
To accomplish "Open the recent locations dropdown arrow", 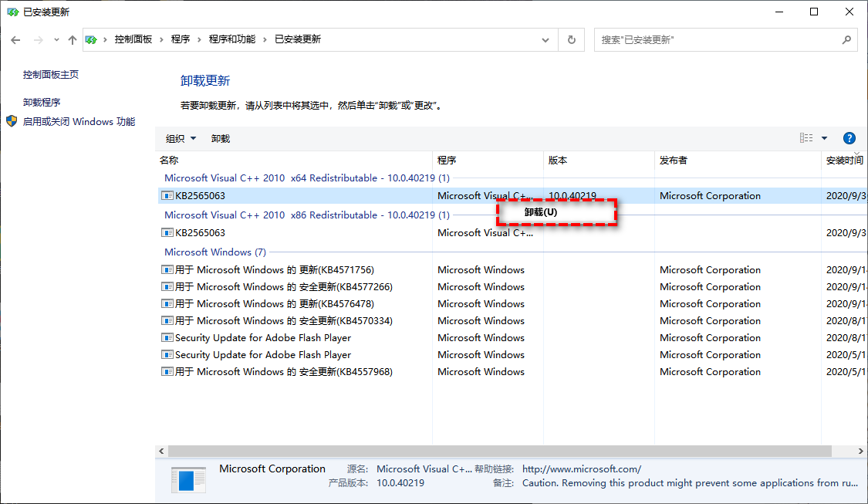I will 56,40.
